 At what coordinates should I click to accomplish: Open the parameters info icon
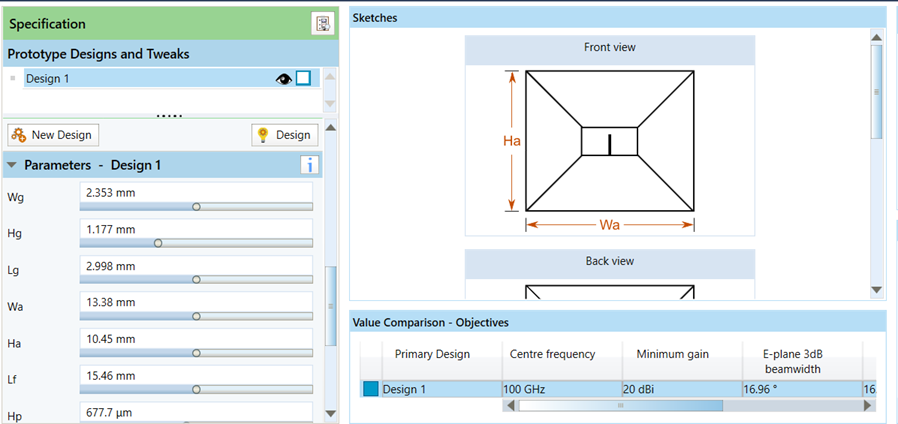(309, 166)
